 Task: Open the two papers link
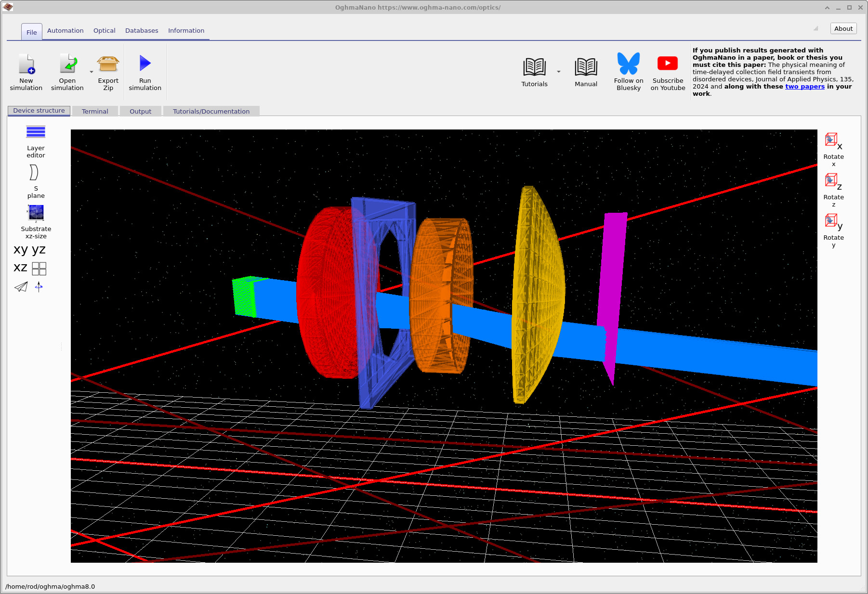coord(805,86)
